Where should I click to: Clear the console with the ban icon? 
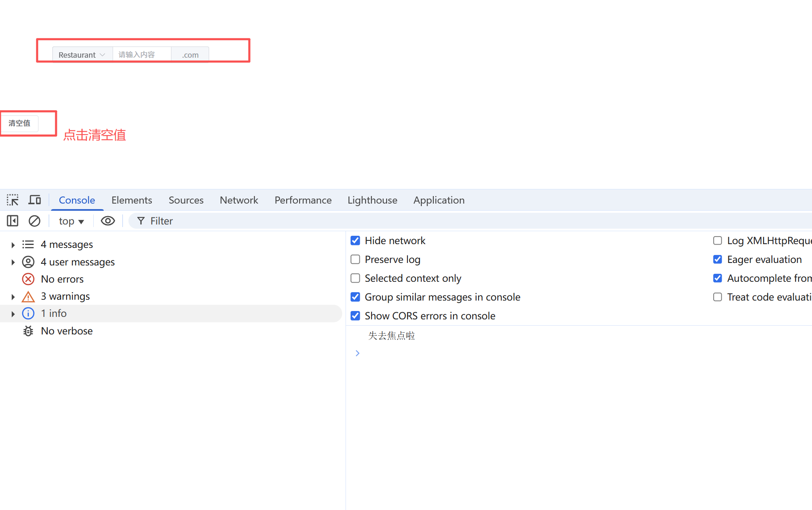(34, 221)
